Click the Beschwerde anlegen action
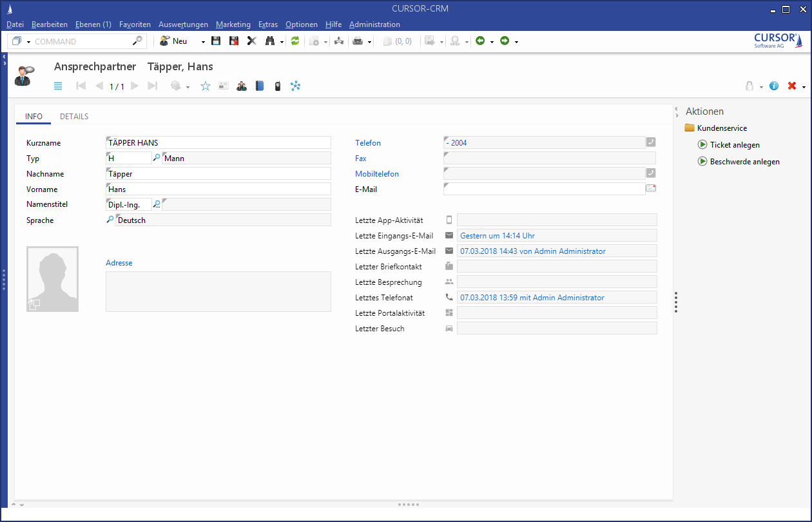 (744, 162)
